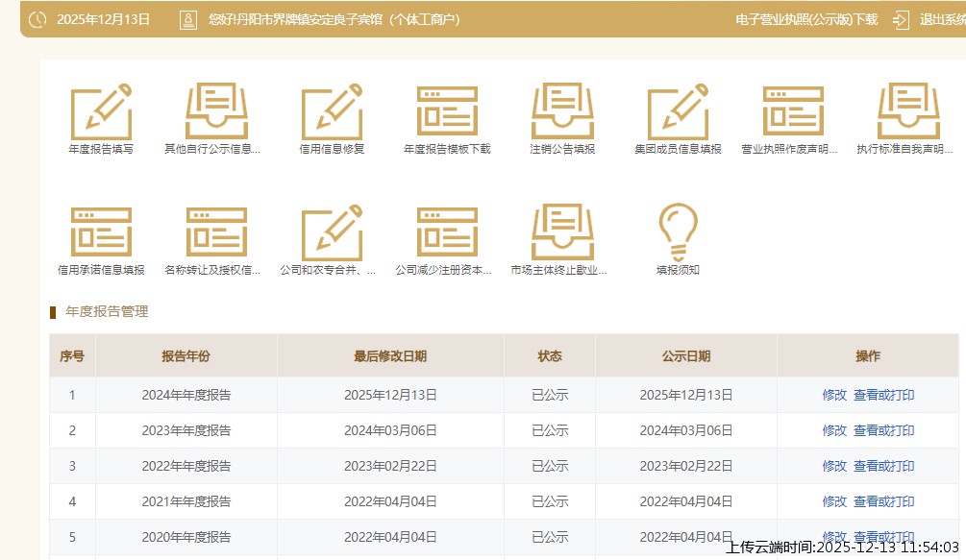Open 执行标准自我声明 icon
The width and height of the screenshot is (966, 560).
908,112
